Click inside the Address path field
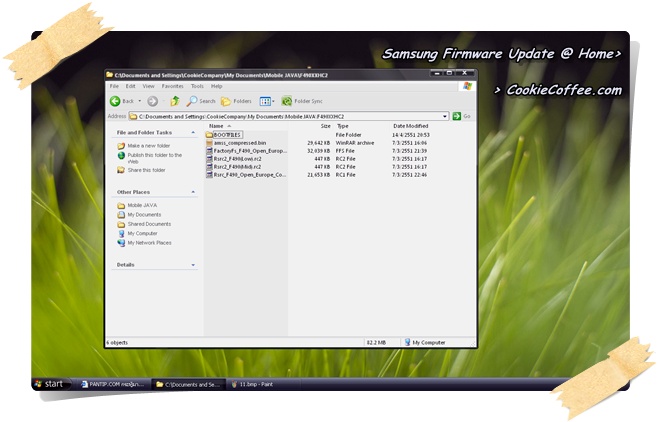 coord(288,116)
